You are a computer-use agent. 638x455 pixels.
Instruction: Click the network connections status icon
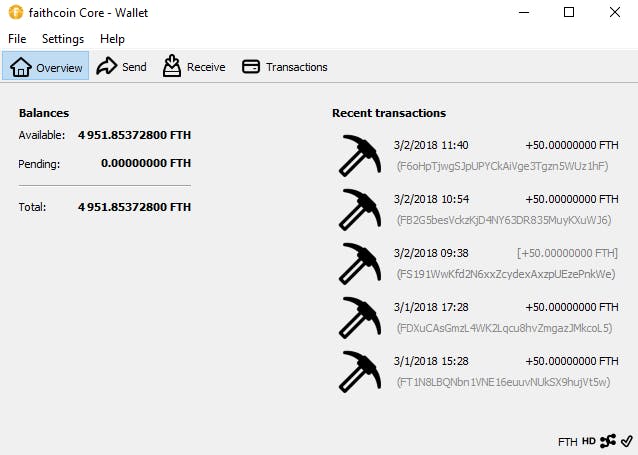(x=608, y=441)
